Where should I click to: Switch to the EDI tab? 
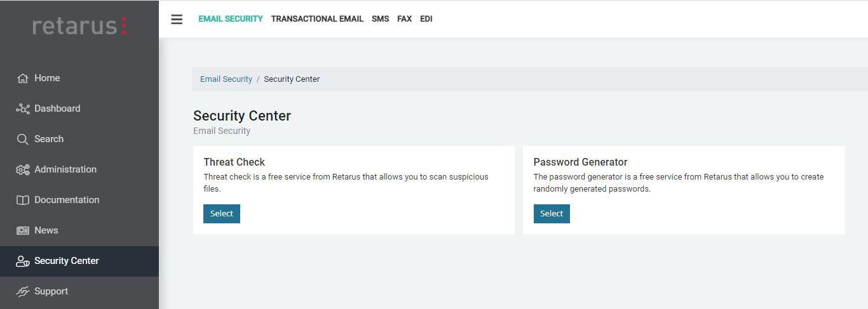coord(426,19)
